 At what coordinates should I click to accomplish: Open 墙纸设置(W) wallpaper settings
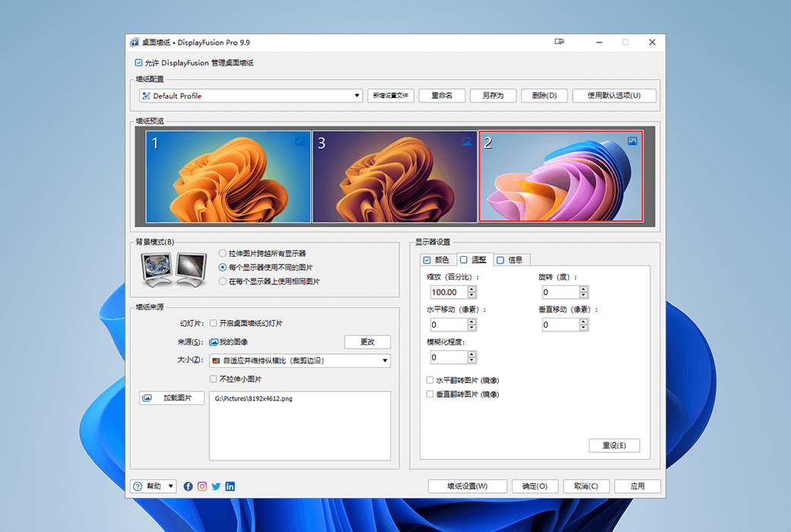pyautogui.click(x=467, y=486)
